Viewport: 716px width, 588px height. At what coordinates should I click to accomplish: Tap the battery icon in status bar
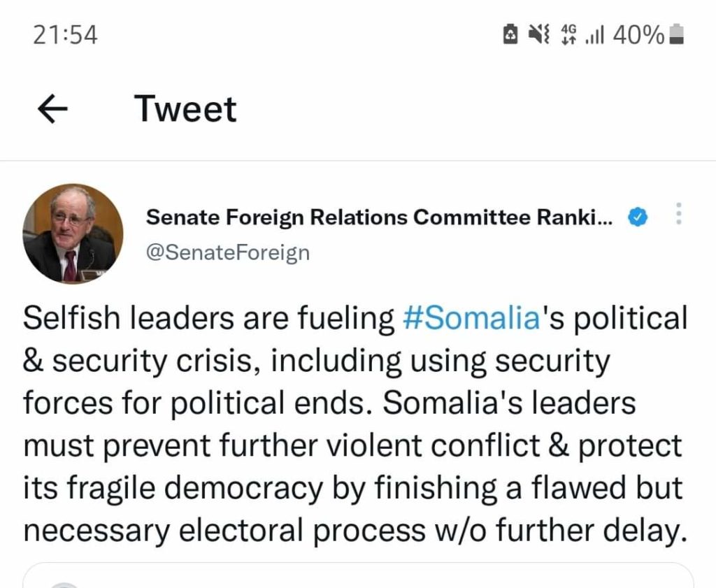coord(676,34)
